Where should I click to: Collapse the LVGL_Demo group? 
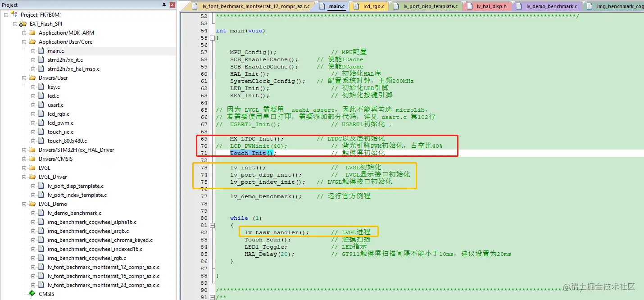pyautogui.click(x=24, y=204)
